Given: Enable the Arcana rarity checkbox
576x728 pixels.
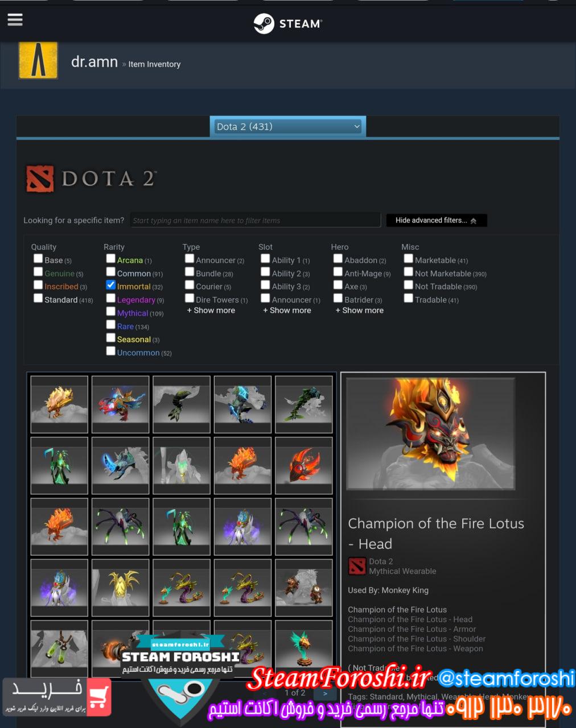Looking at the screenshot, I should (111, 258).
